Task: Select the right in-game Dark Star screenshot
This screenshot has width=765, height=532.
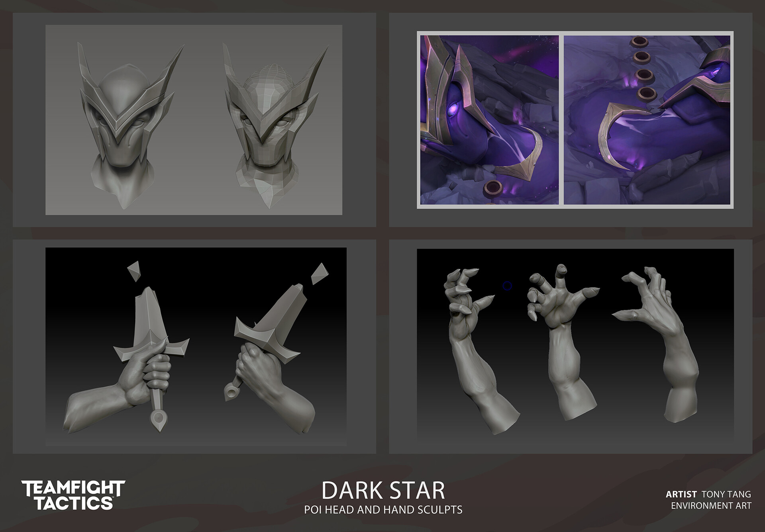Action: pos(647,120)
